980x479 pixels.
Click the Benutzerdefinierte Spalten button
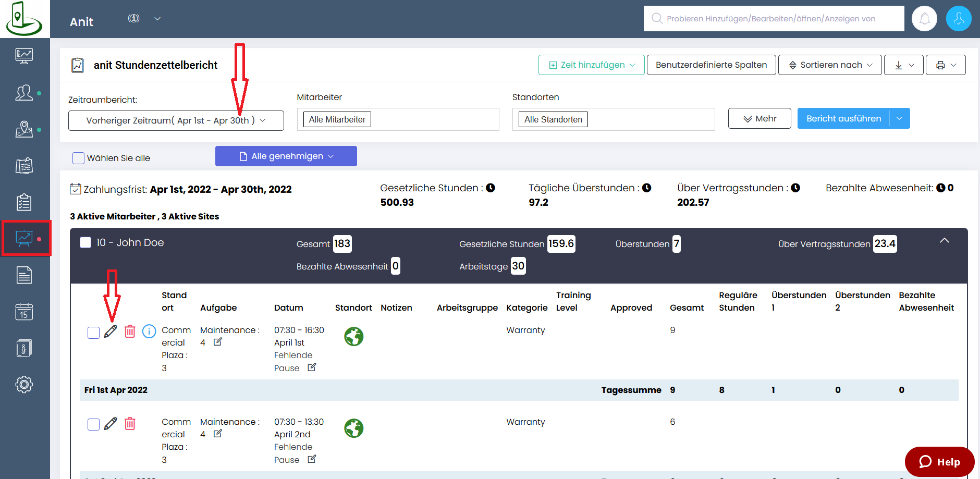712,65
